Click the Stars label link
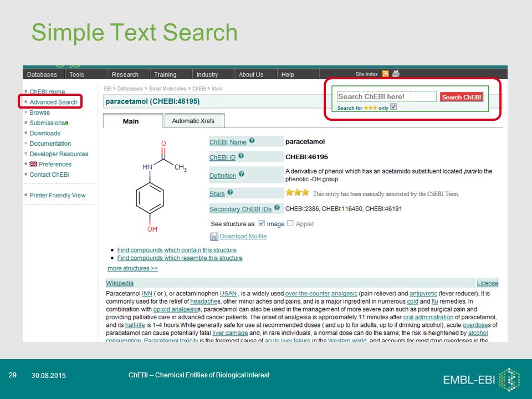The image size is (532, 399). coord(217,194)
